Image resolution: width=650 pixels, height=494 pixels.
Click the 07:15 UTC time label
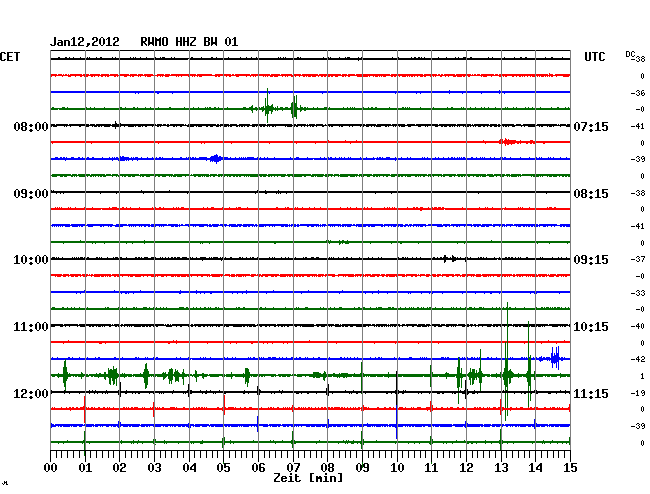tap(591, 126)
